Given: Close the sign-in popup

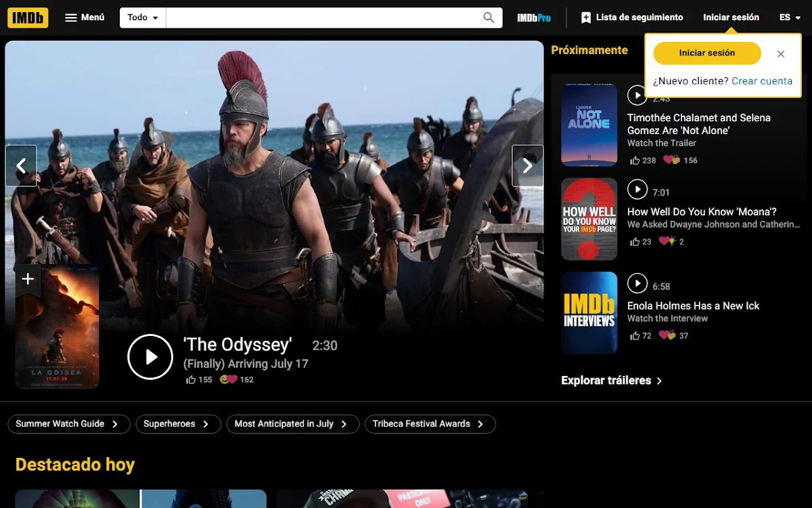Looking at the screenshot, I should tap(781, 54).
